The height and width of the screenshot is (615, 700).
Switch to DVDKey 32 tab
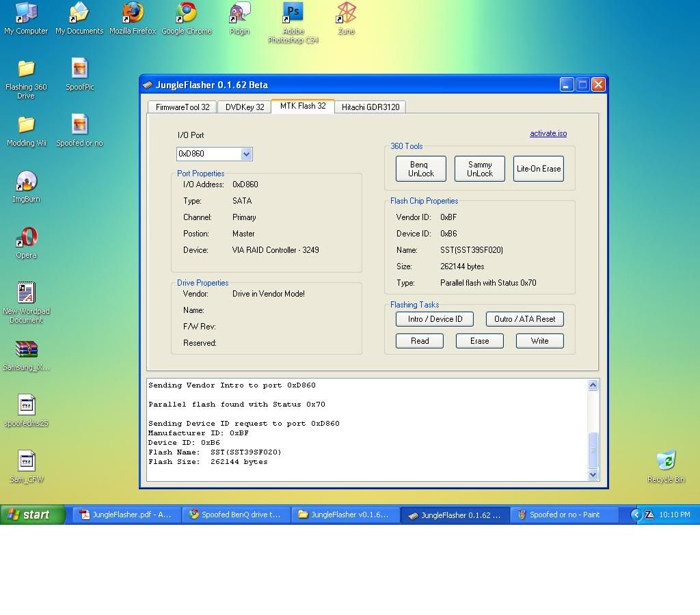245,107
